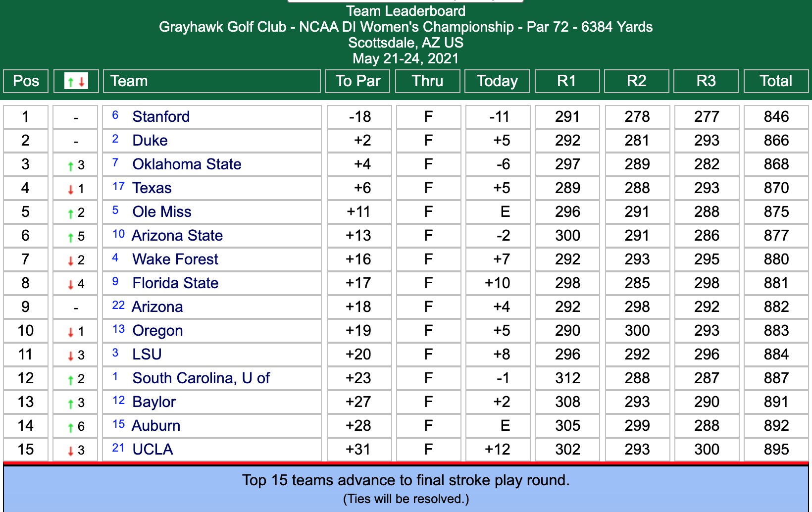
Task: Click the R2 column header
Action: tap(637, 81)
